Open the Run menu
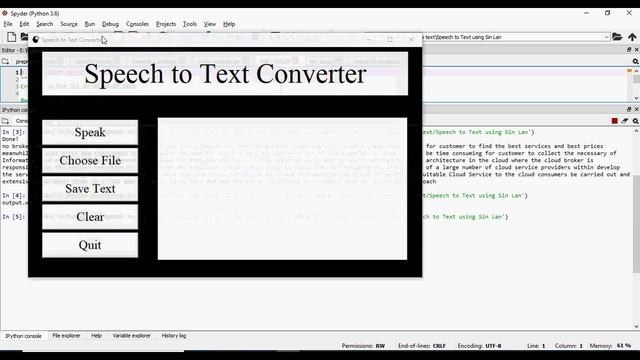This screenshot has width=640, height=360. click(x=90, y=24)
